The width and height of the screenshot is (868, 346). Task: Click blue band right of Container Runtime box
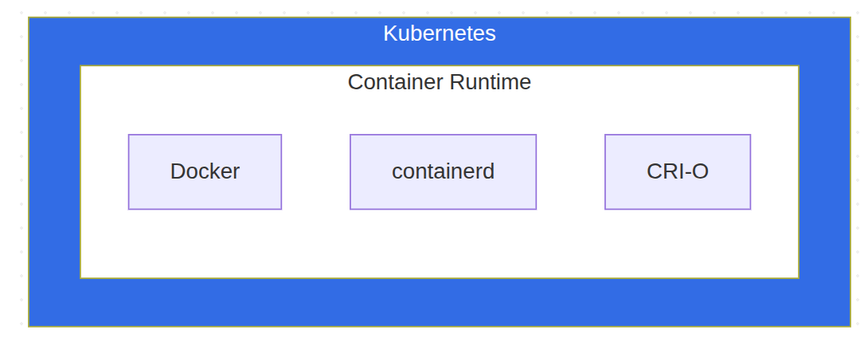coord(824,171)
